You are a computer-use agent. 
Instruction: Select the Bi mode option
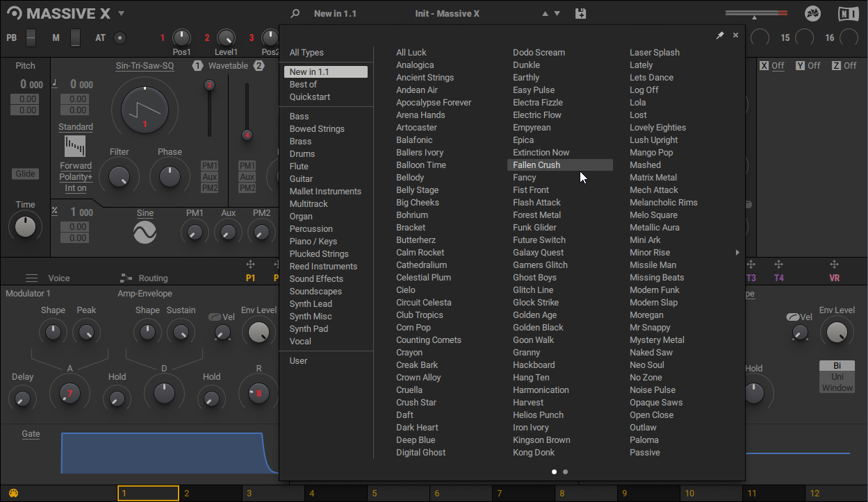(x=837, y=366)
